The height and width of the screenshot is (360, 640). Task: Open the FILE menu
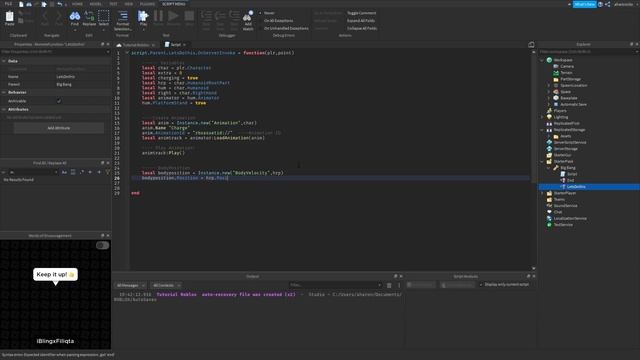click(x=8, y=4)
